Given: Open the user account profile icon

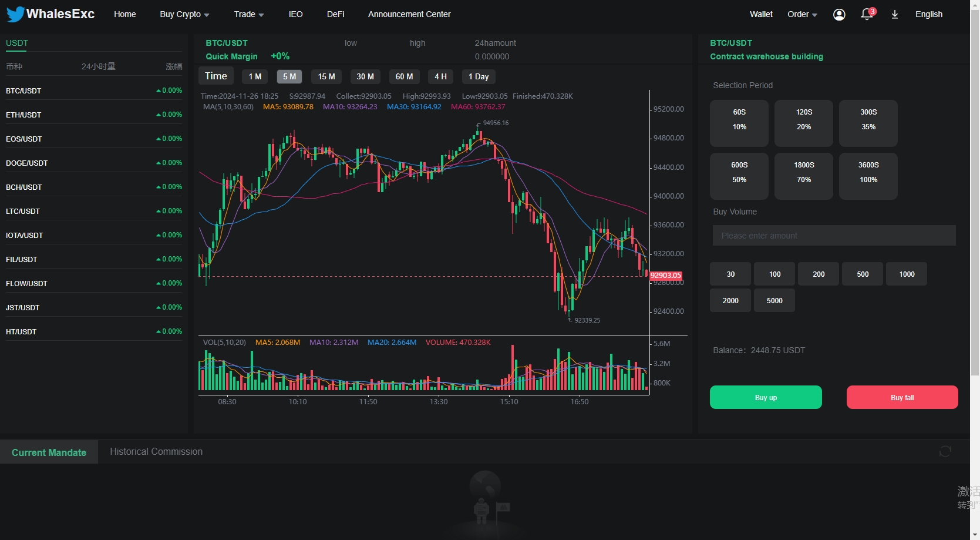Looking at the screenshot, I should [839, 15].
